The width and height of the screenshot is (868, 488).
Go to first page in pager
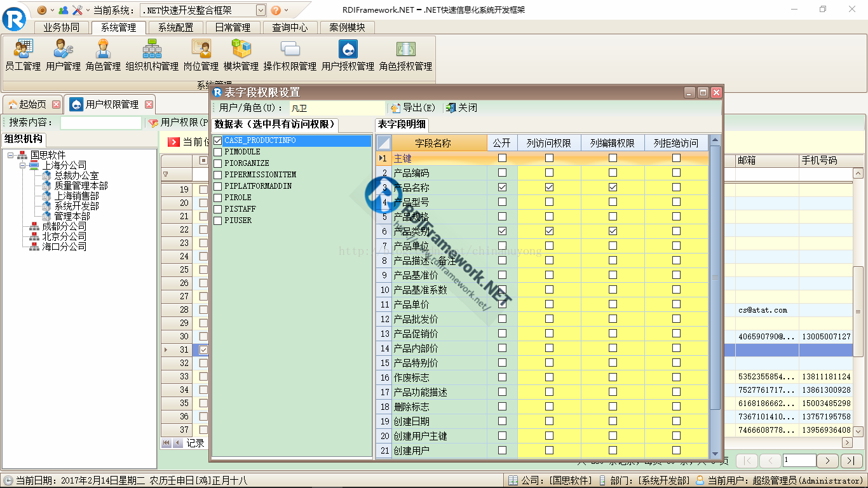[x=747, y=461]
